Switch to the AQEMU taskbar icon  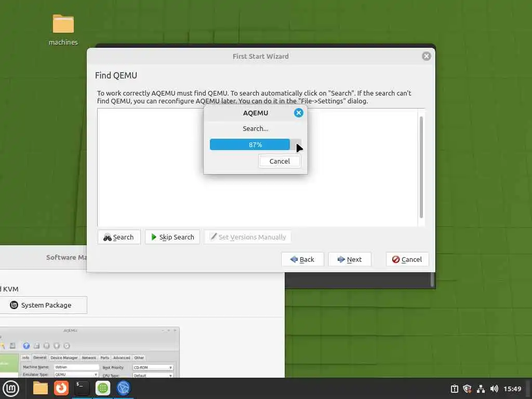(124, 389)
